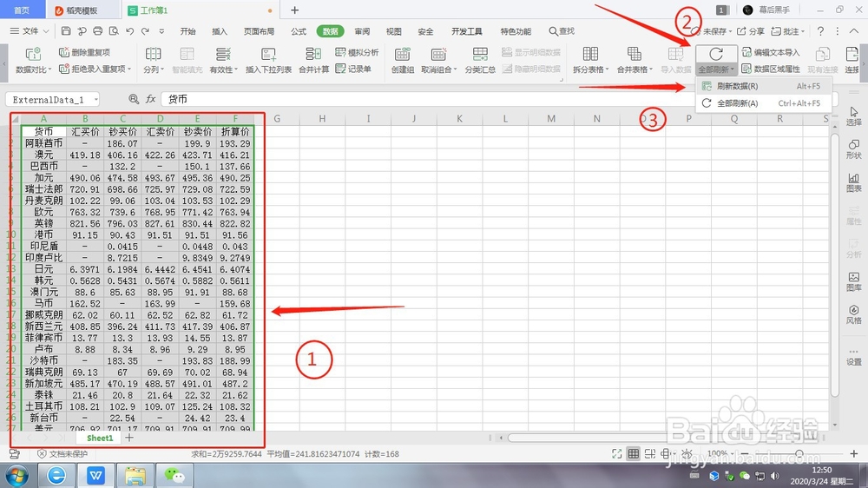Expand 有效性 validation dropdown

pyautogui.click(x=236, y=69)
